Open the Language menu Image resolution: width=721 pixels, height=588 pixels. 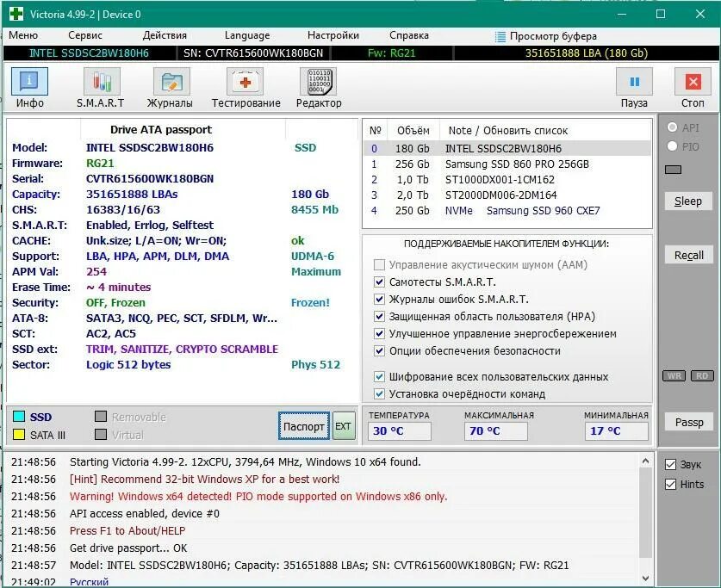pos(247,35)
